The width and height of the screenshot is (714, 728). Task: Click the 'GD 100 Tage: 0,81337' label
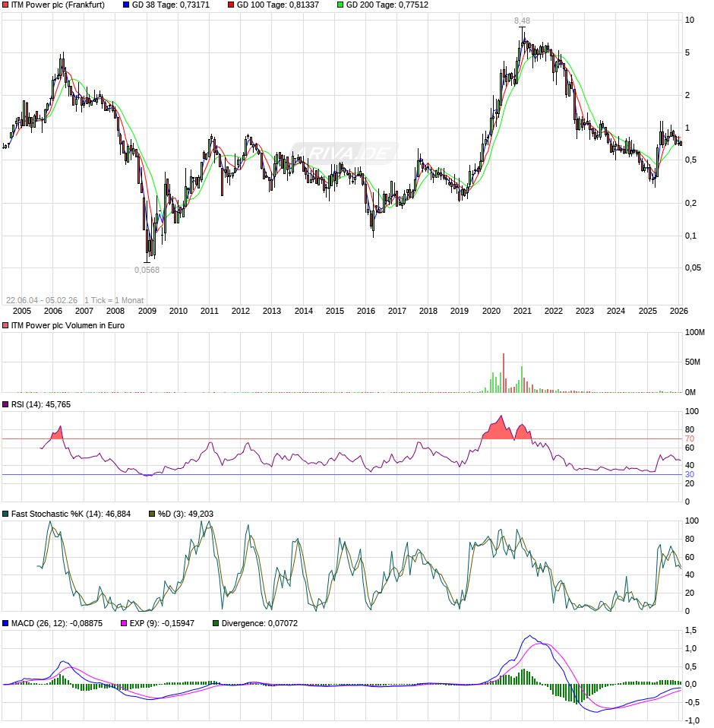[x=278, y=5]
